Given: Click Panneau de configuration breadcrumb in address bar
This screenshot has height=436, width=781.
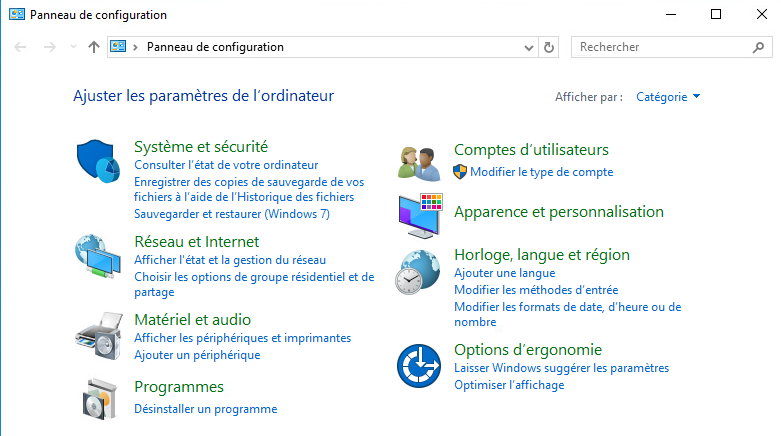Looking at the screenshot, I should click(x=215, y=47).
